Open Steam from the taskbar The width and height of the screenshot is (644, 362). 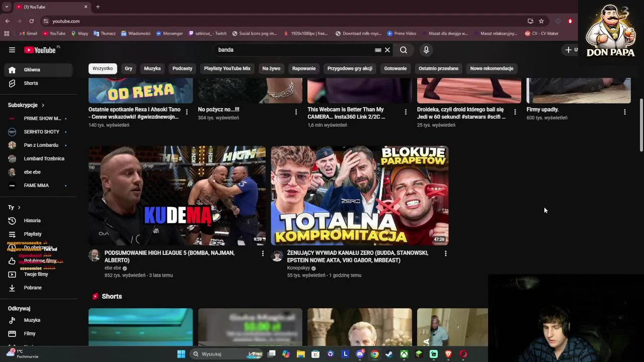(x=389, y=354)
